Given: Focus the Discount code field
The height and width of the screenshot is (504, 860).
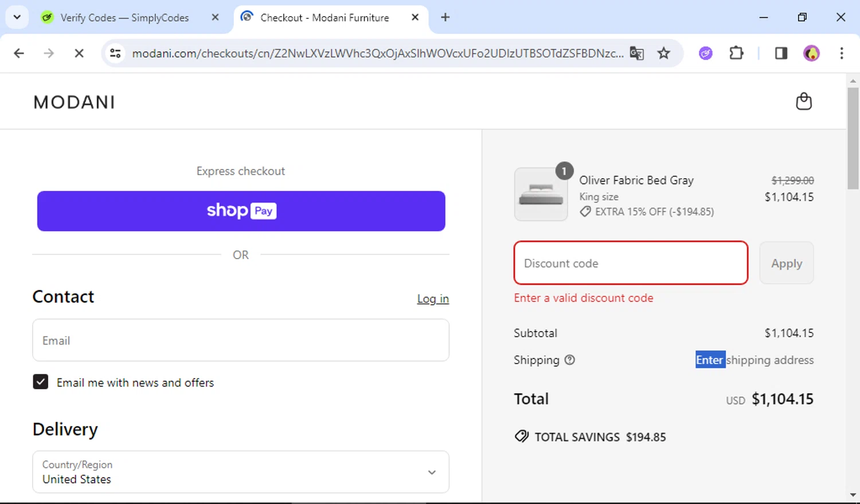Looking at the screenshot, I should click(631, 263).
